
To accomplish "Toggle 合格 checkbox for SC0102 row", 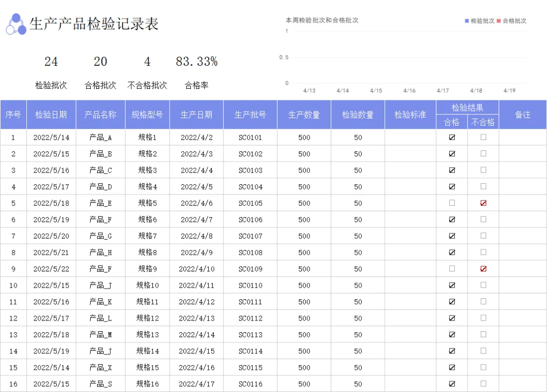I will (x=452, y=154).
